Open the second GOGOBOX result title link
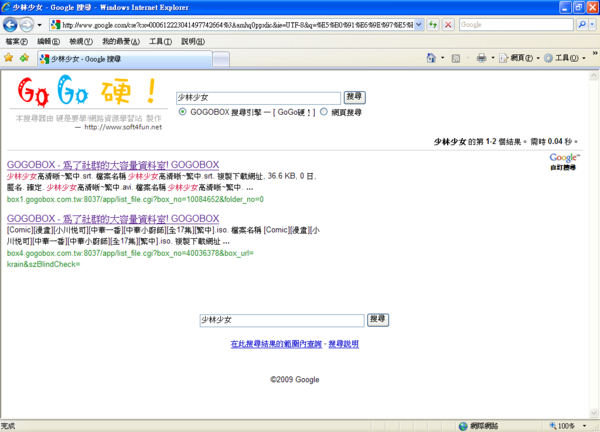This screenshot has height=432, width=600. point(113,218)
